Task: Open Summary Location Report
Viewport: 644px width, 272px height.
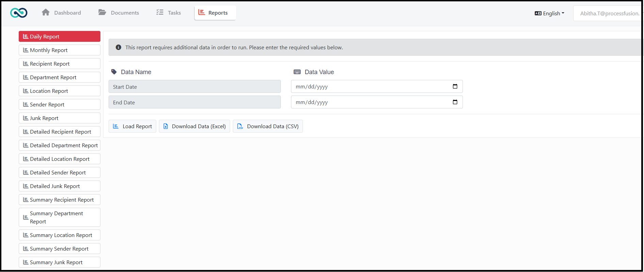Action: pyautogui.click(x=60, y=235)
